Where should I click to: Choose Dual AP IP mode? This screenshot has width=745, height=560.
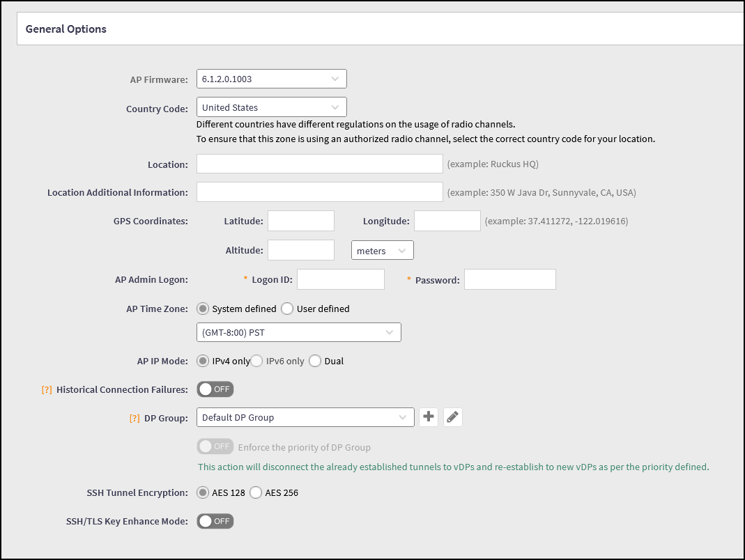click(x=315, y=361)
